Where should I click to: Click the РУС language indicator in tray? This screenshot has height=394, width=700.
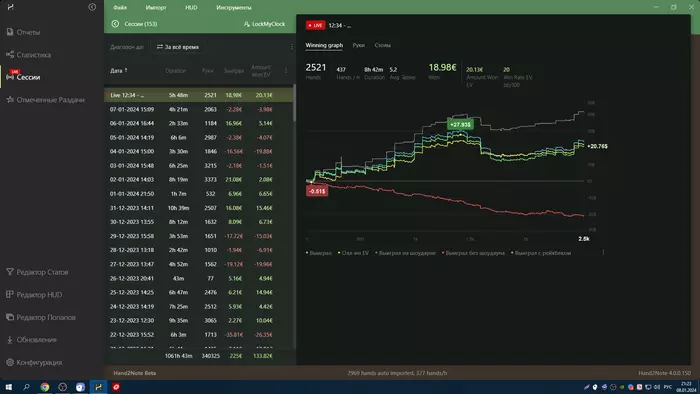click(x=668, y=387)
